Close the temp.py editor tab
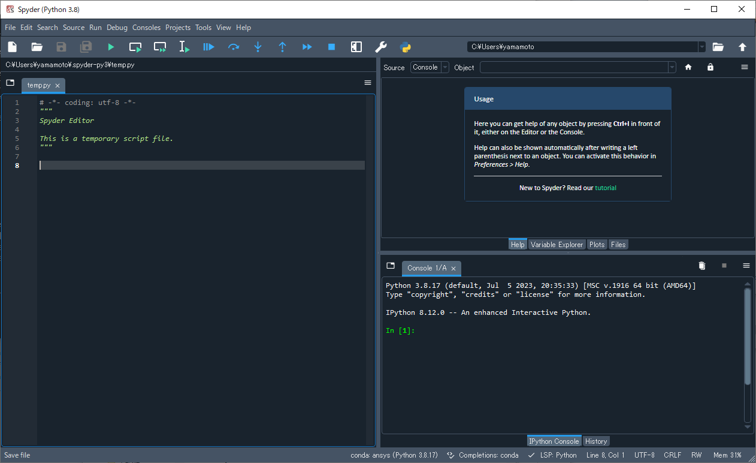The width and height of the screenshot is (756, 463). pyautogui.click(x=58, y=86)
